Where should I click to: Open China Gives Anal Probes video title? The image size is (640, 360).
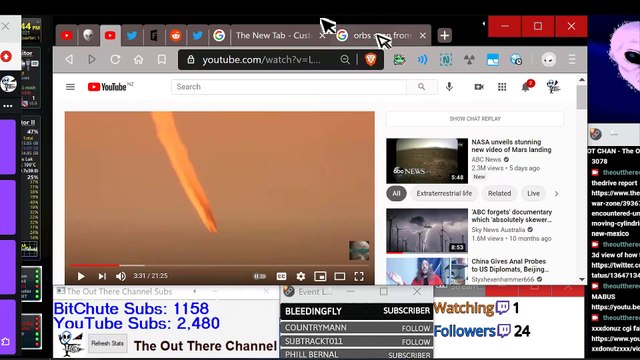pyautogui.click(x=510, y=265)
